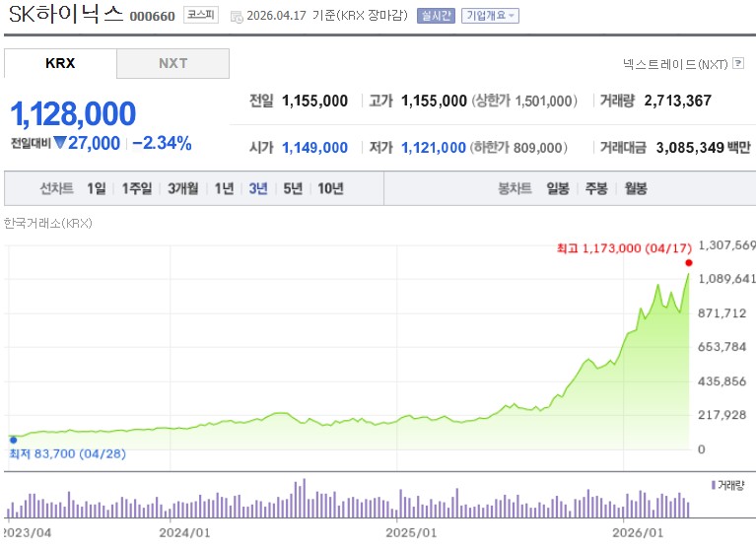Switch to the KRX tab
756x550 pixels.
(x=60, y=63)
